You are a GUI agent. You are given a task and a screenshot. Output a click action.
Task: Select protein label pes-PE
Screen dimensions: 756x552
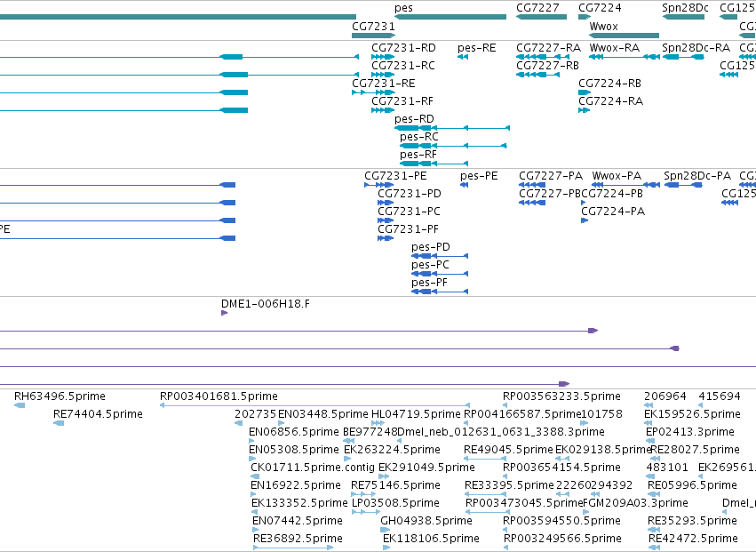479,176
